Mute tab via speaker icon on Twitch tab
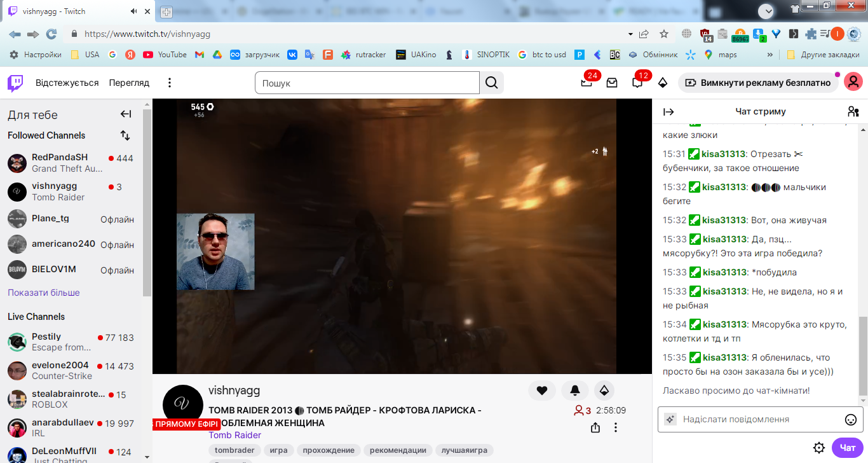The image size is (868, 463). [x=133, y=11]
